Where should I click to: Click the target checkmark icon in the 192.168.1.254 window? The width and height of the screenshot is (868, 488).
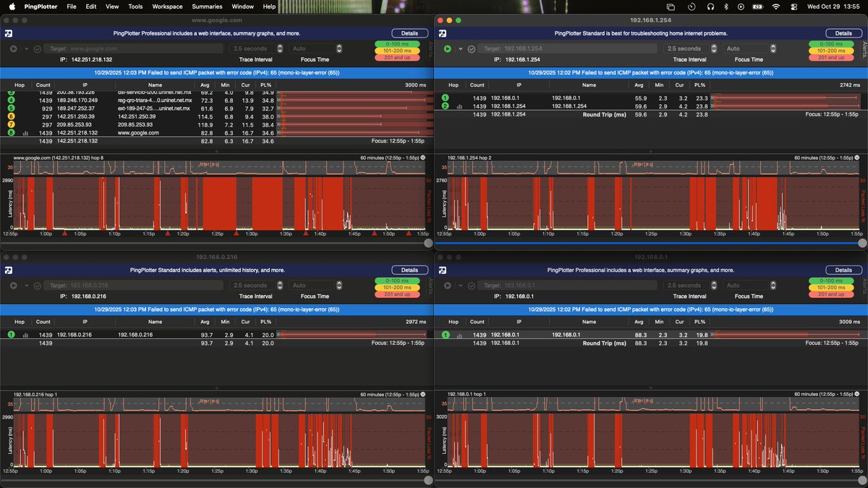point(472,48)
